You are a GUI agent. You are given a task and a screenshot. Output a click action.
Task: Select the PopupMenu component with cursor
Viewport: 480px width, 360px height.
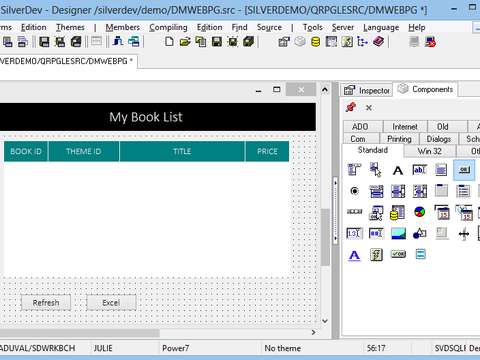pos(376,170)
